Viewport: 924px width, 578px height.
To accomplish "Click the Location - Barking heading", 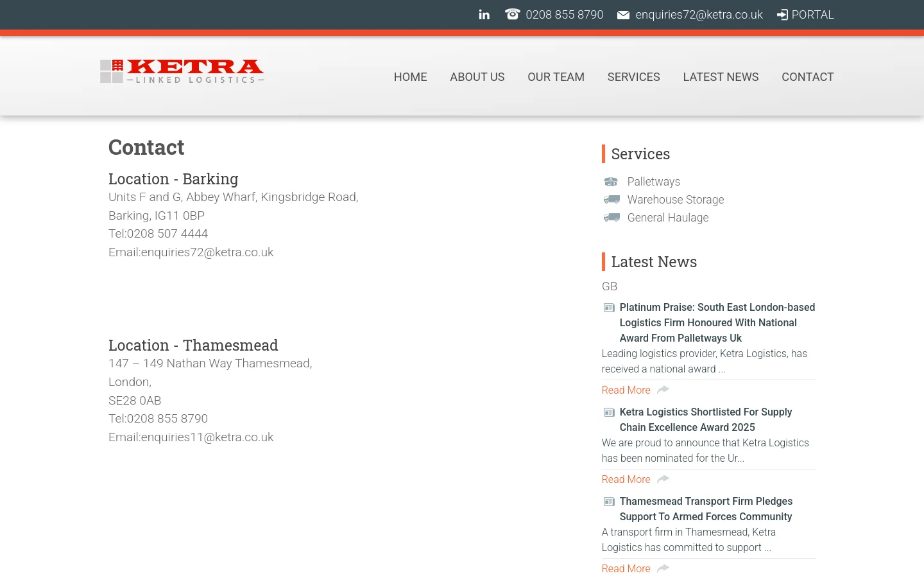I will tap(173, 179).
